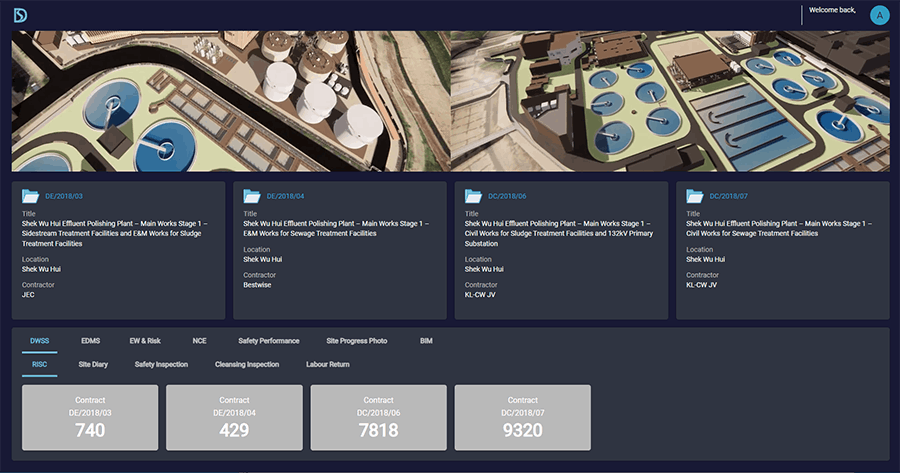Click the DC/2018/07 folder icon

[694, 196]
